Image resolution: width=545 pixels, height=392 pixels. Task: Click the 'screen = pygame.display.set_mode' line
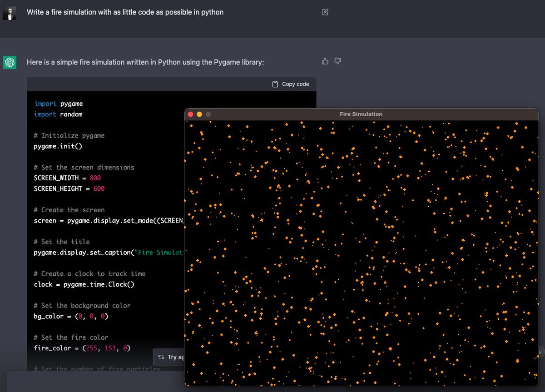click(x=109, y=221)
